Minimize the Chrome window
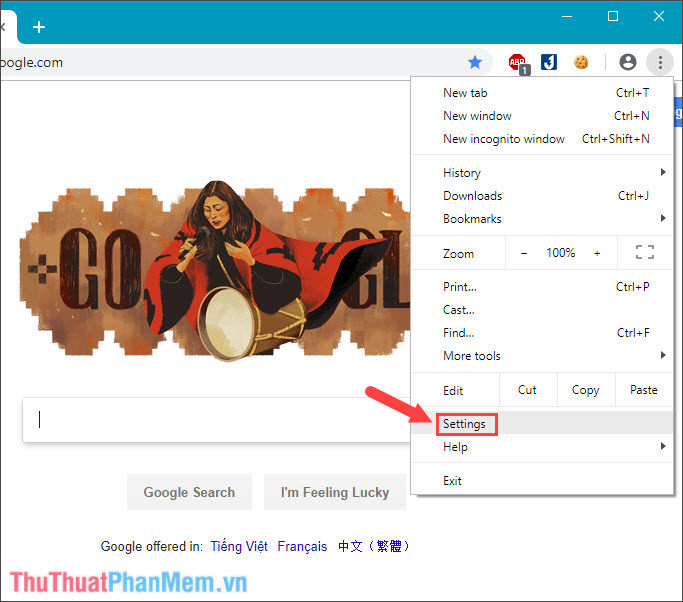 coord(567,17)
